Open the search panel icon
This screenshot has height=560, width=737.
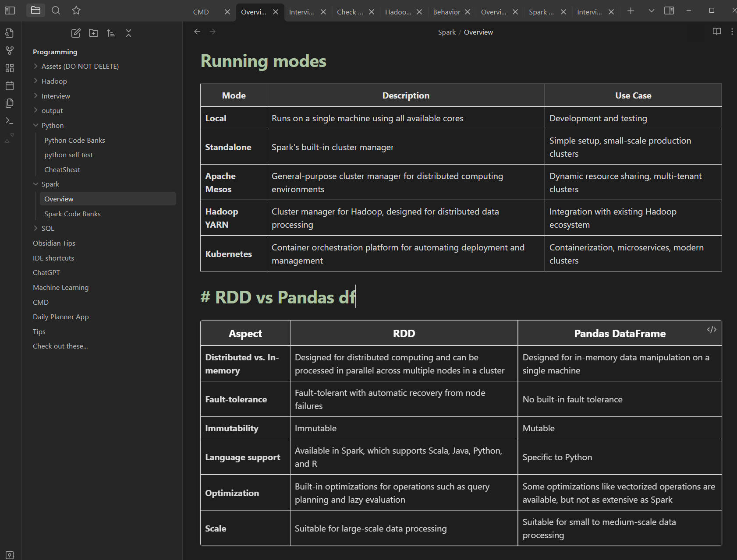coord(56,11)
